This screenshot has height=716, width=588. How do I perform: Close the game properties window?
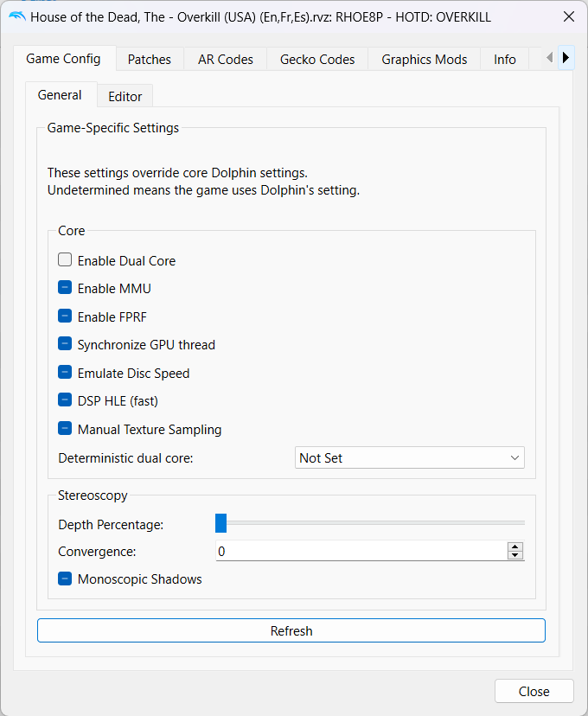pos(569,17)
